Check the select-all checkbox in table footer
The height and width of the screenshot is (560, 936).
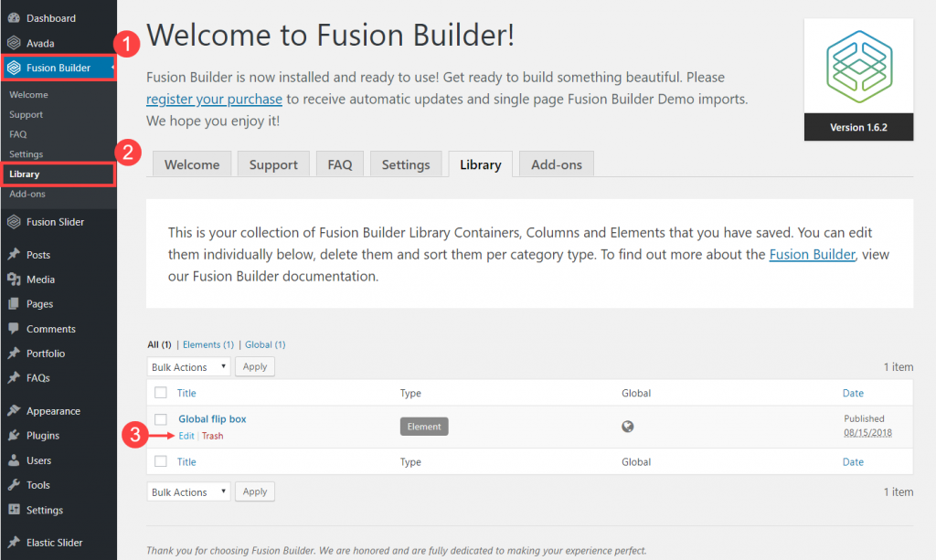click(x=161, y=462)
